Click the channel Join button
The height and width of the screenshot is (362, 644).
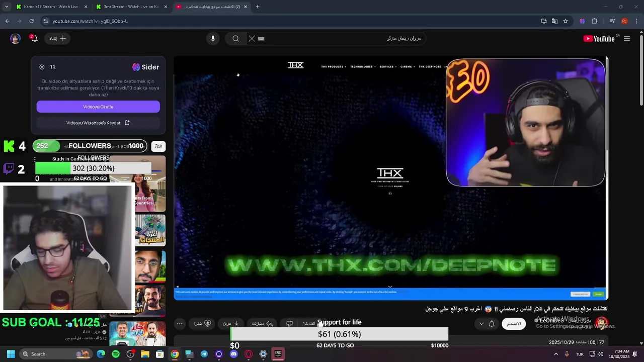[514, 323]
